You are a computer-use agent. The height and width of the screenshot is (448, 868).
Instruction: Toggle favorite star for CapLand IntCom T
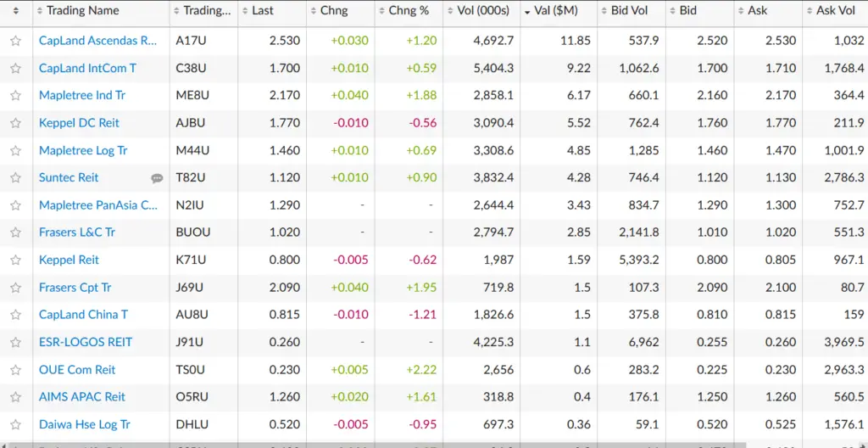[x=15, y=68]
